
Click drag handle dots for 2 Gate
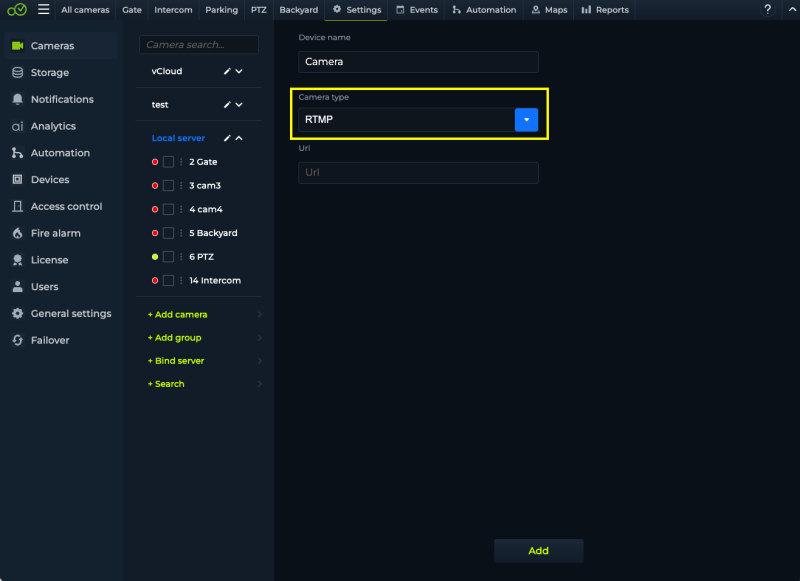[x=181, y=162]
